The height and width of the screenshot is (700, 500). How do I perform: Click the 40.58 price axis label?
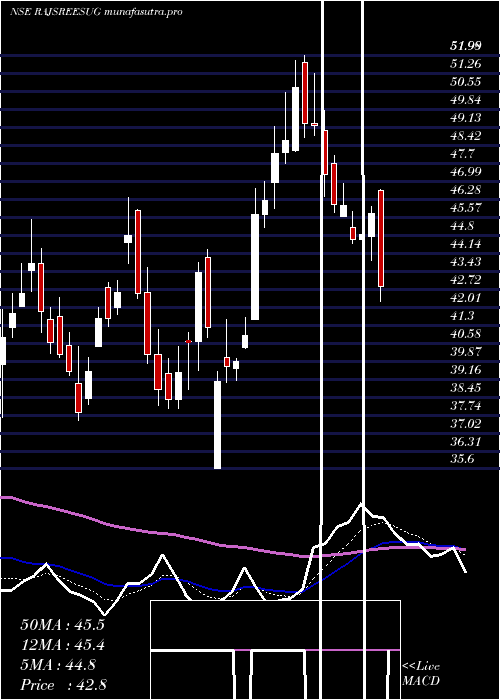(466, 334)
